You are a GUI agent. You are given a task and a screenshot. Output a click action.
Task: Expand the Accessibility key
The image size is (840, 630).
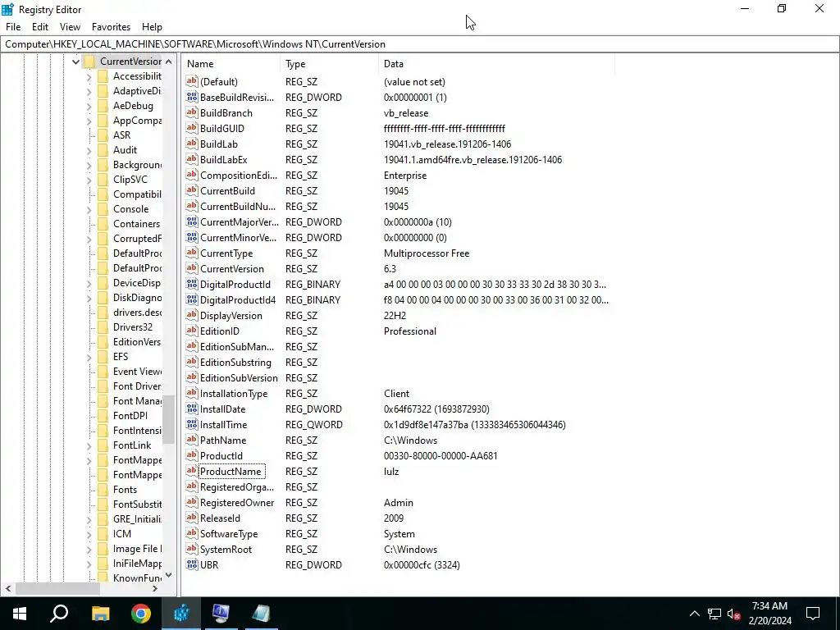pos(89,77)
